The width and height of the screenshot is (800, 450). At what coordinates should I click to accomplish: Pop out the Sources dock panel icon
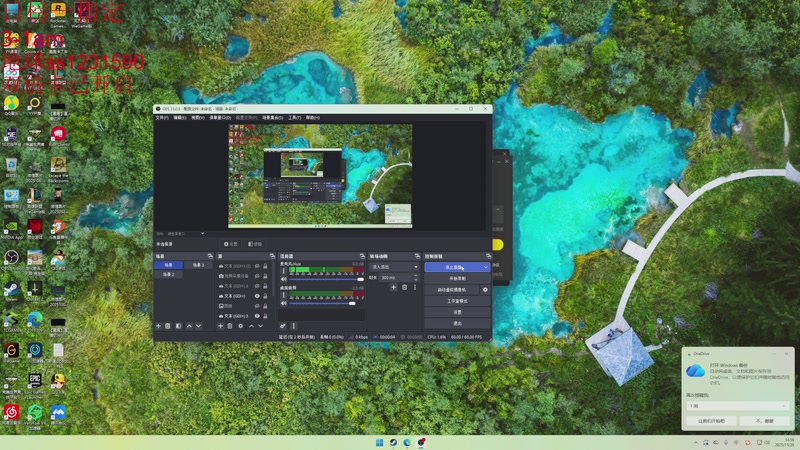272,256
